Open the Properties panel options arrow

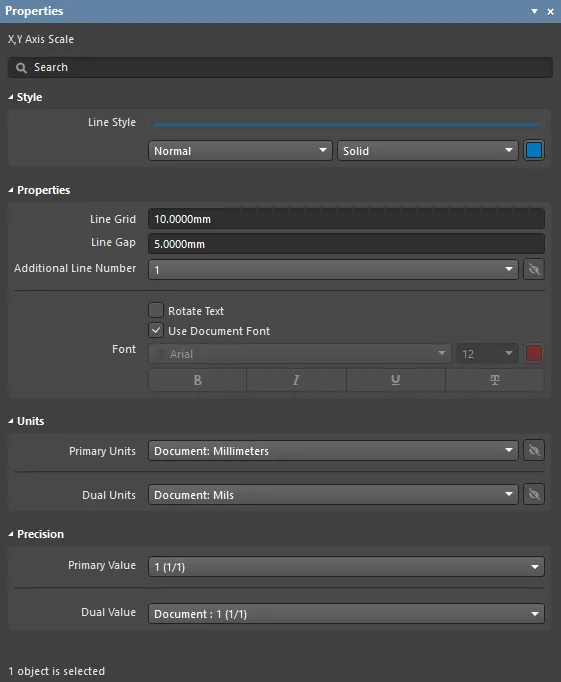(534, 11)
